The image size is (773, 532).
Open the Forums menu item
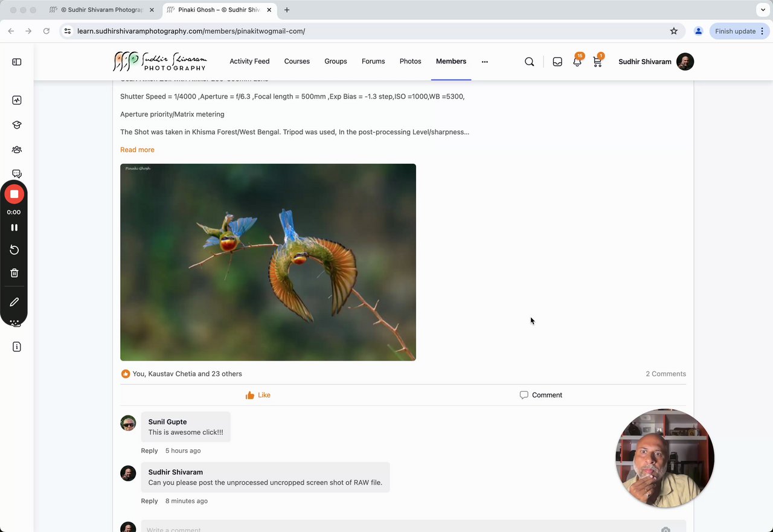(x=373, y=62)
